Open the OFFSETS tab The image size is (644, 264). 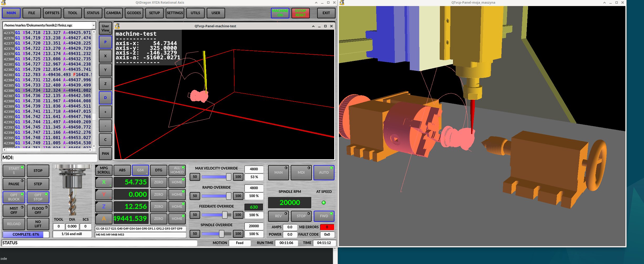pyautogui.click(x=52, y=13)
